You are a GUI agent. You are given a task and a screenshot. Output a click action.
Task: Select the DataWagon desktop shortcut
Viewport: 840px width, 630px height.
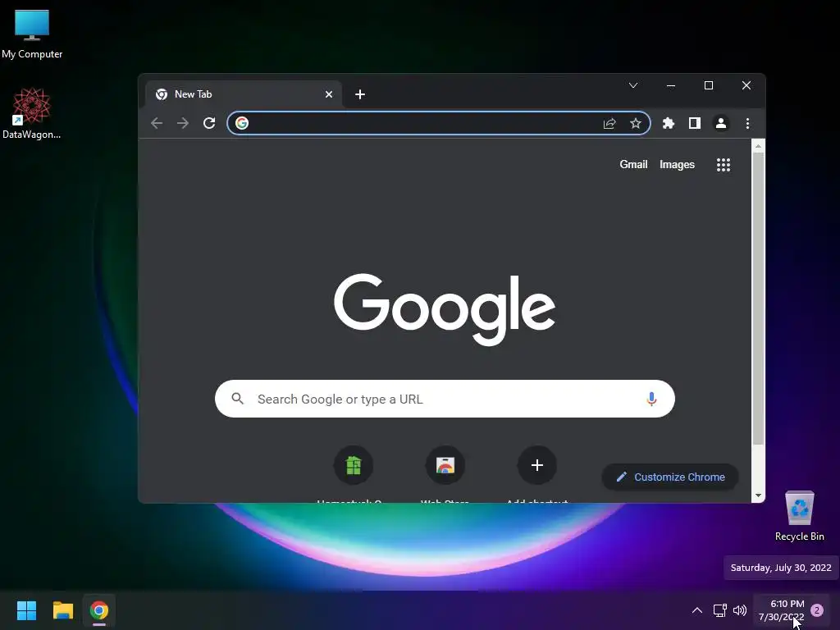click(x=32, y=113)
